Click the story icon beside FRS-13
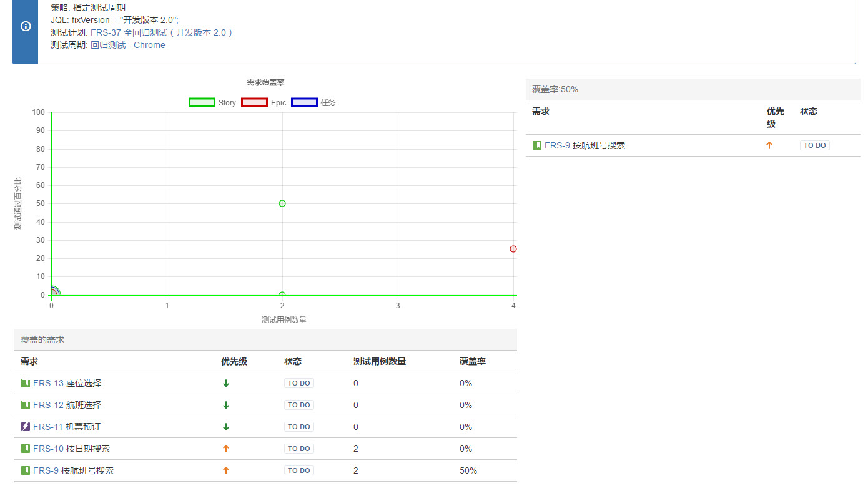868x486 pixels. [x=26, y=383]
